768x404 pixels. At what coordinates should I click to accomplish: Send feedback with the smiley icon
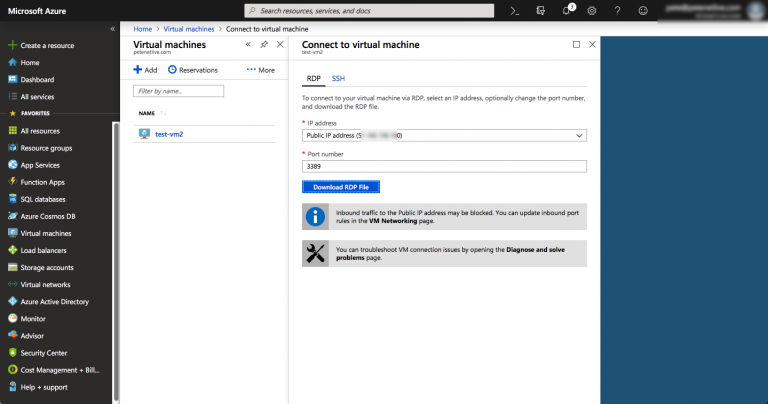(x=643, y=11)
